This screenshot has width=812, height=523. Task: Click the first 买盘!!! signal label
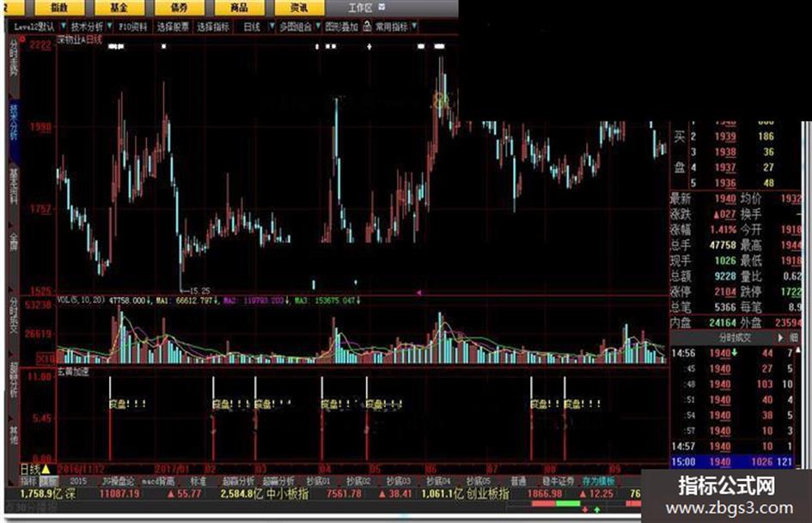click(x=127, y=404)
